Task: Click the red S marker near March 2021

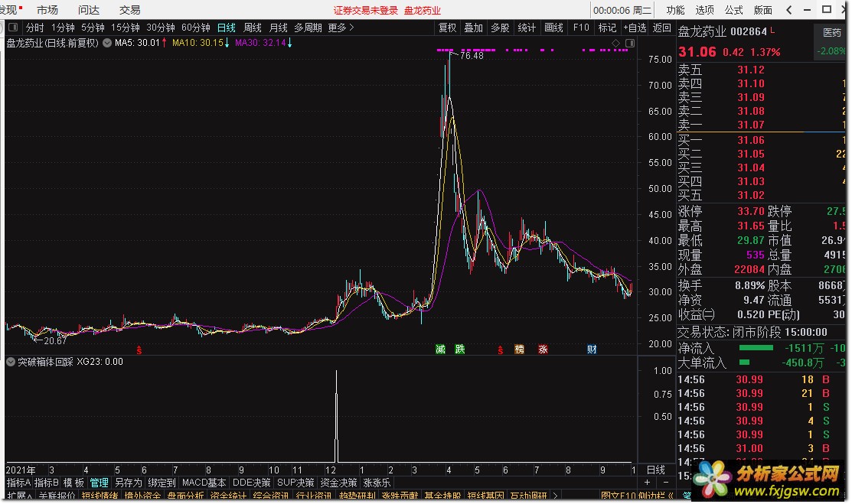Action: [x=139, y=350]
